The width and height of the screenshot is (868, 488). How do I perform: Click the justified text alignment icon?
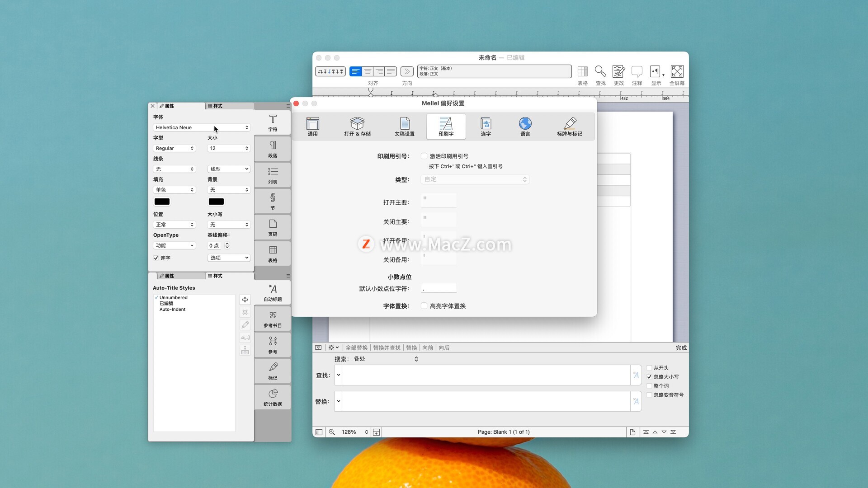[391, 71]
